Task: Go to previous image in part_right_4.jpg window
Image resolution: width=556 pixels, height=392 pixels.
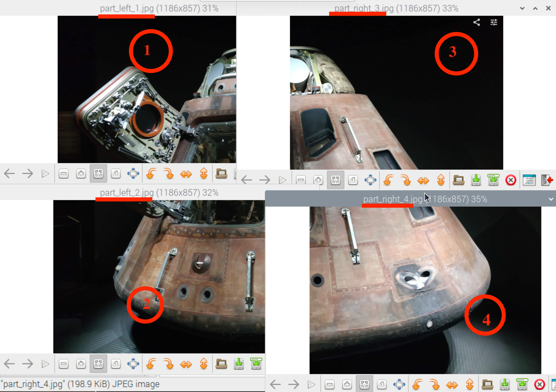Action: pos(275,384)
